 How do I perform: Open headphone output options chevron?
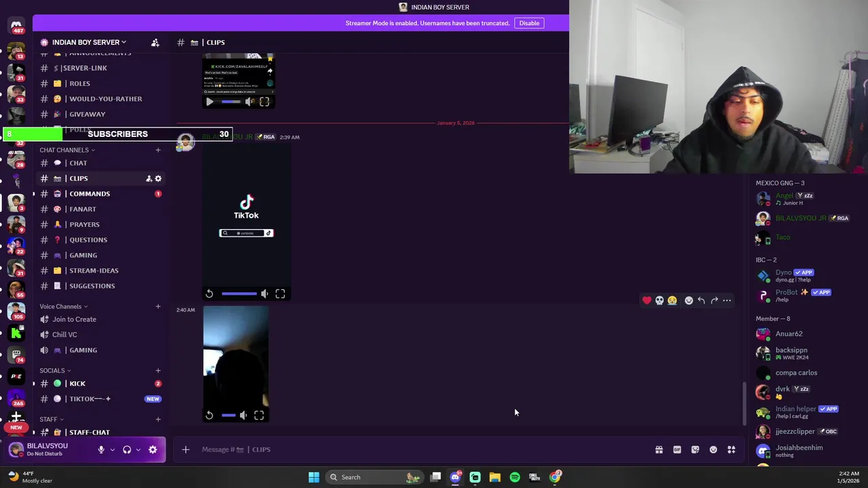tap(138, 449)
